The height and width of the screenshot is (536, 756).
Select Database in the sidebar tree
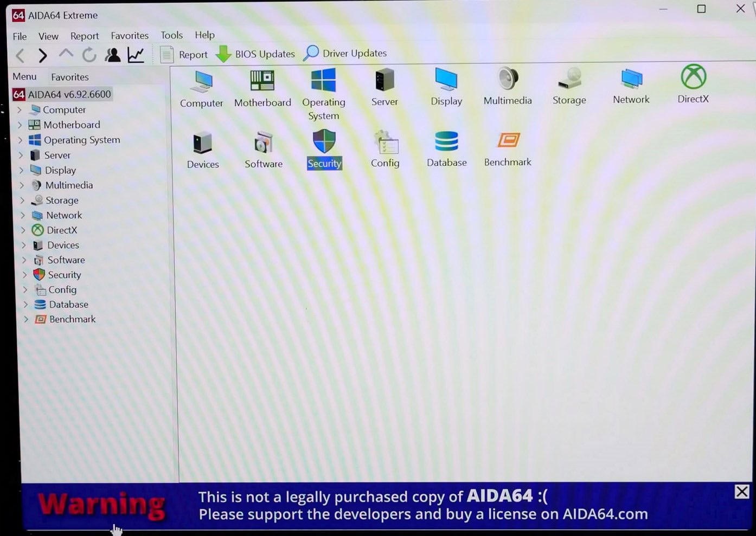click(68, 305)
